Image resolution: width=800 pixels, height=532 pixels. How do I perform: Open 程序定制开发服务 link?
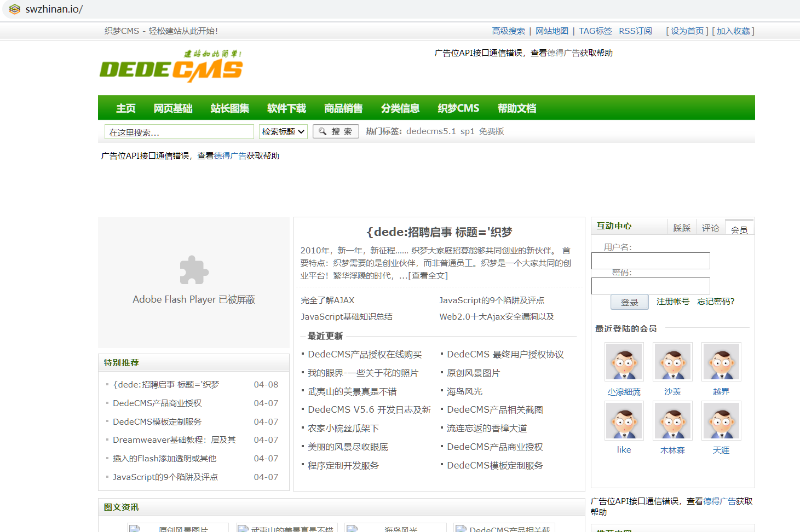(343, 466)
